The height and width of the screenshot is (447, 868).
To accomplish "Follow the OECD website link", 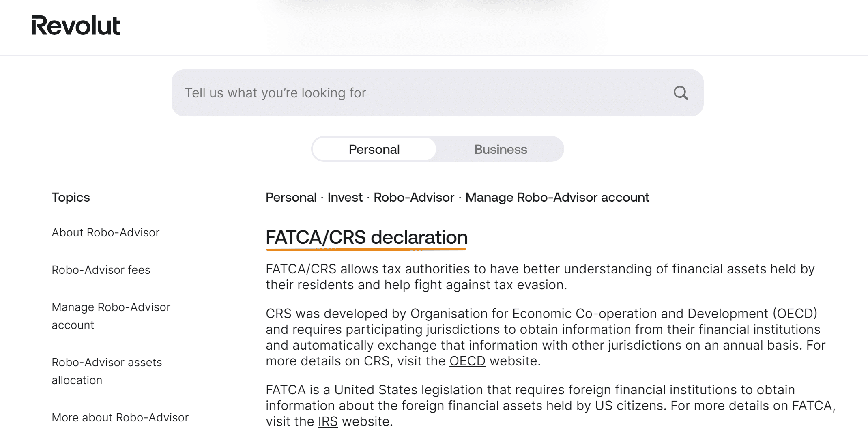I will 467,361.
